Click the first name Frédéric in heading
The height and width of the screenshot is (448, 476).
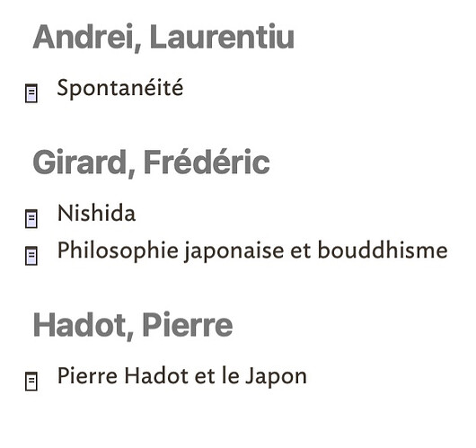tap(207, 162)
